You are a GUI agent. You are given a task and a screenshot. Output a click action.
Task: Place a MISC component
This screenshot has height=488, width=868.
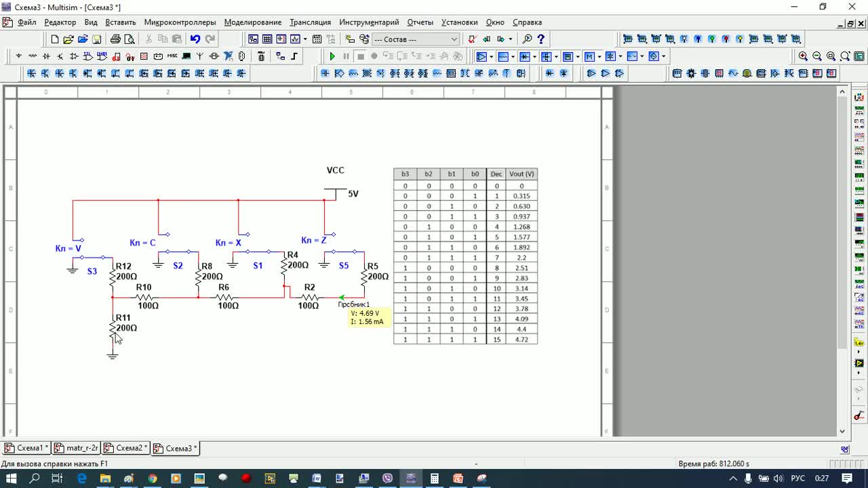(172, 56)
